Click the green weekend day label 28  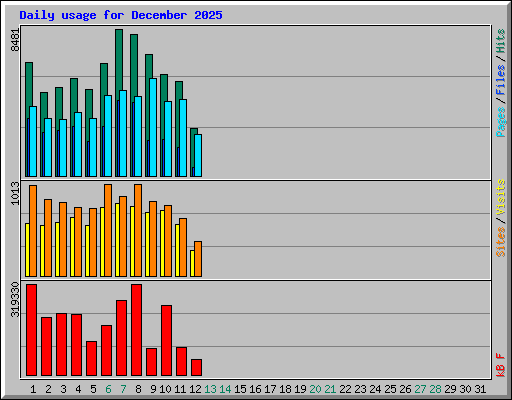click(435, 389)
